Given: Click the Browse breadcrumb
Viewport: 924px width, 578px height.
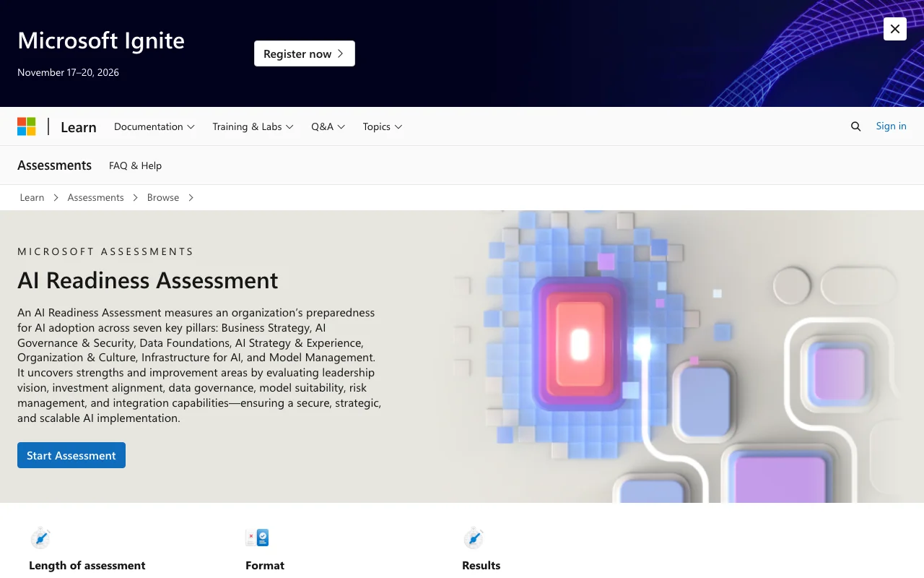Looking at the screenshot, I should click(163, 197).
